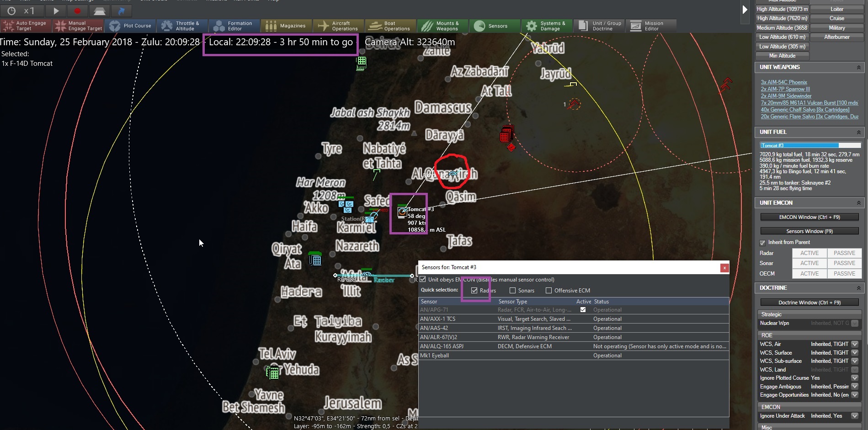
Task: Open the WCS, Surface dropdown
Action: click(x=855, y=353)
